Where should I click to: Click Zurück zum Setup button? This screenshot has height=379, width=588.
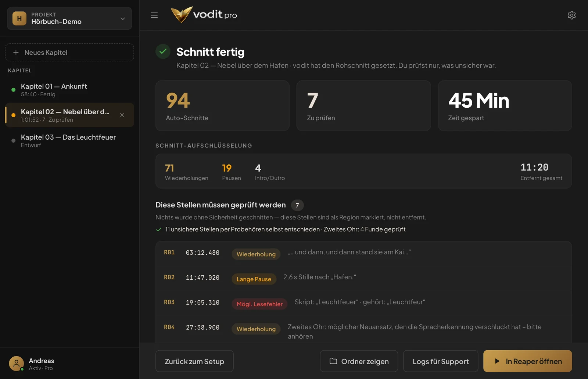point(194,361)
